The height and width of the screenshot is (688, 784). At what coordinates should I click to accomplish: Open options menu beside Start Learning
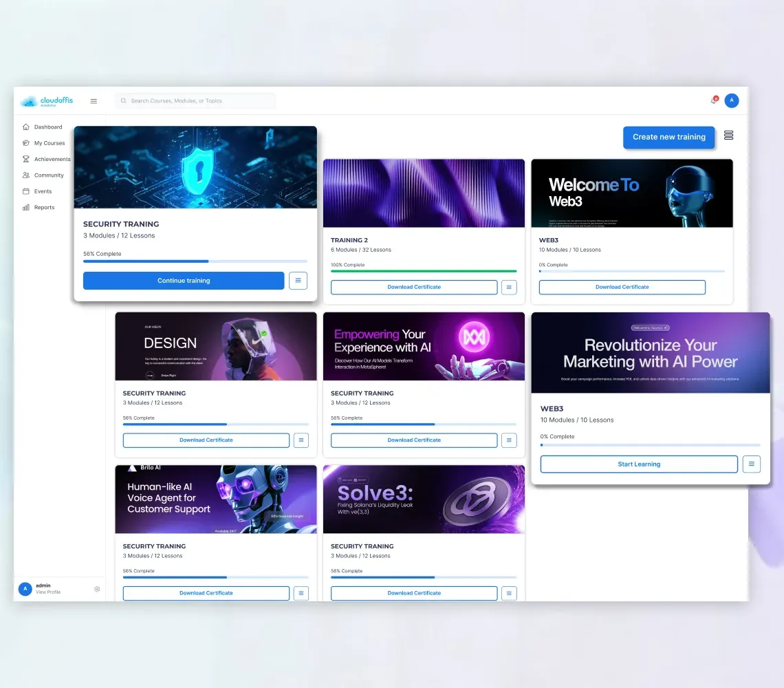752,464
